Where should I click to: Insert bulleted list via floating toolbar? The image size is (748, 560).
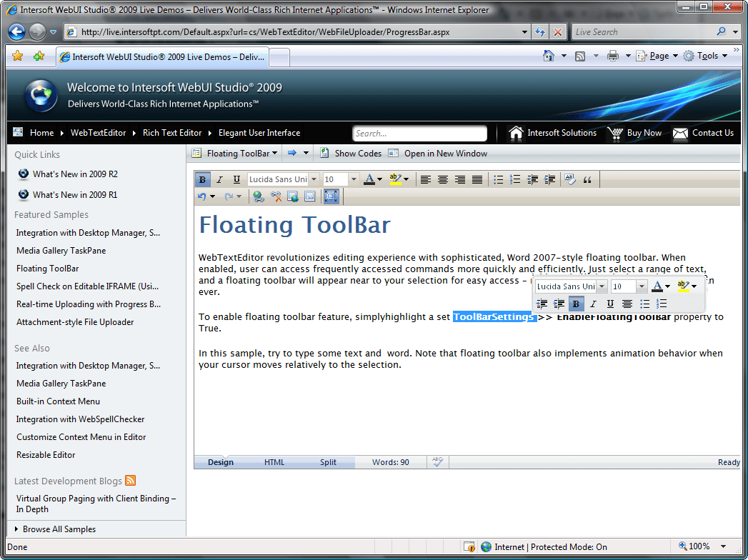click(644, 304)
